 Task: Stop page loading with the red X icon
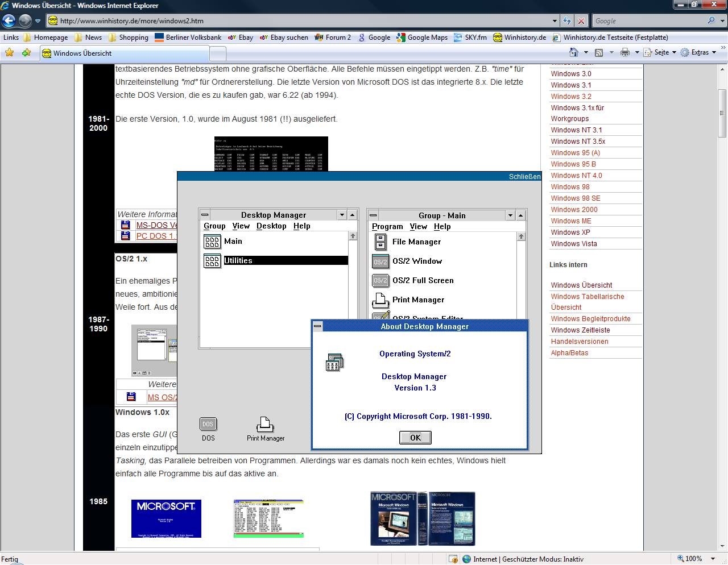click(x=581, y=21)
